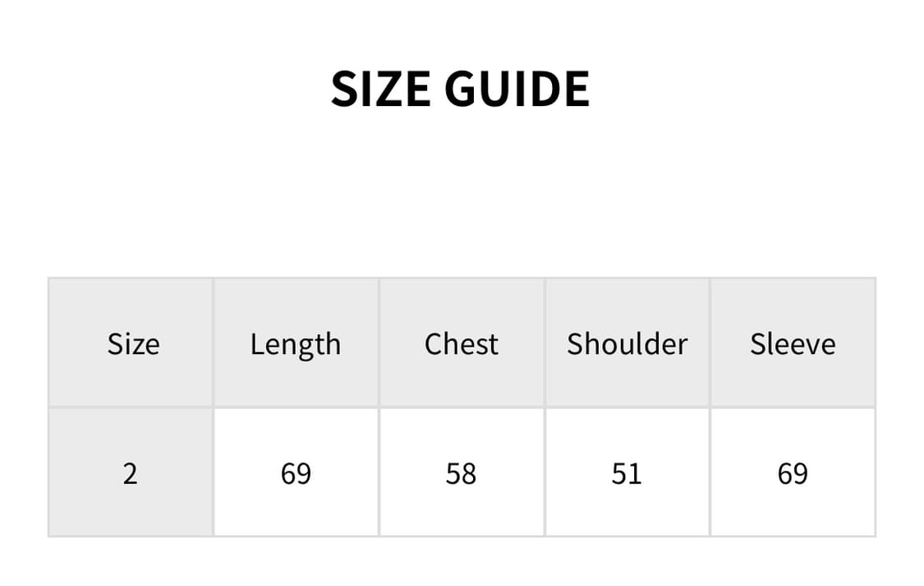Click the Length column header

(296, 344)
